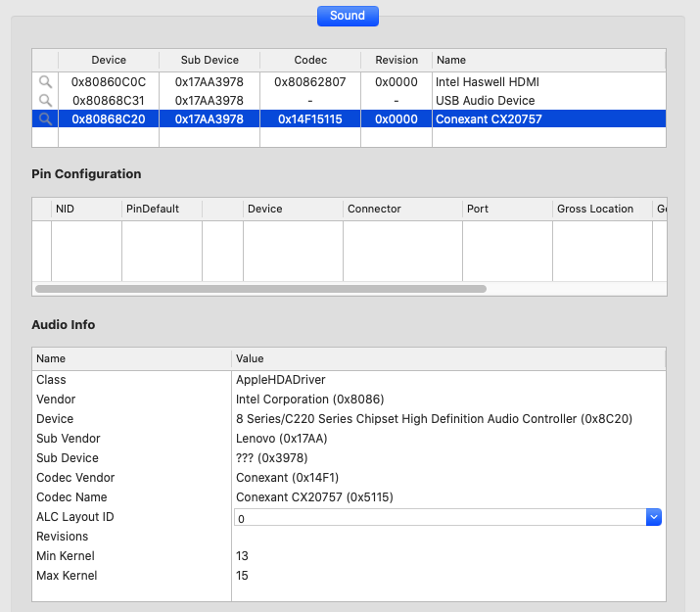Click the NID column header

(85, 209)
